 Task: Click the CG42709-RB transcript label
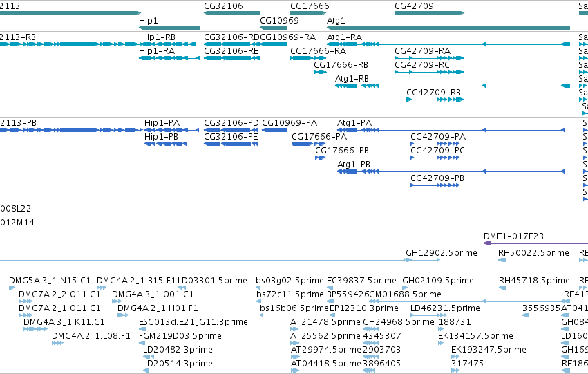coord(433,93)
